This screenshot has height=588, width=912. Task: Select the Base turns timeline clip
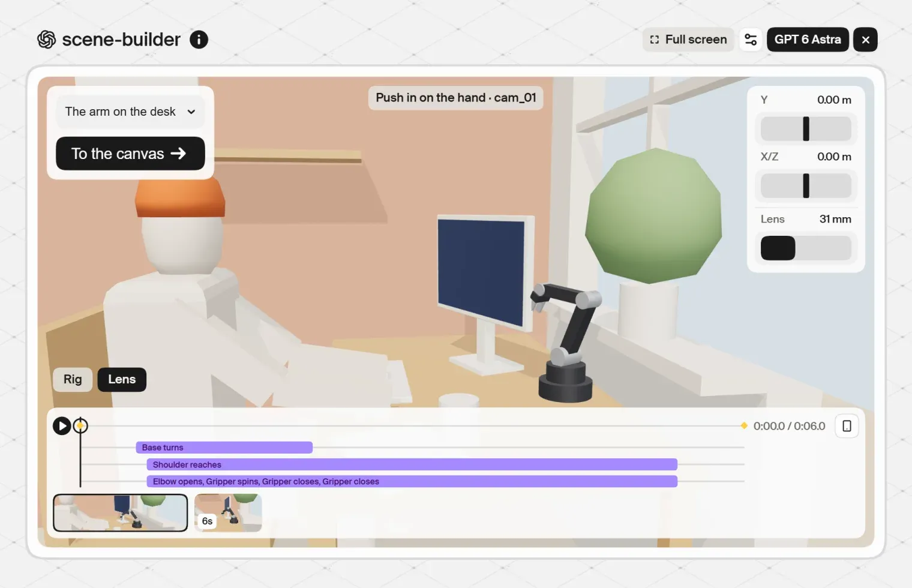pyautogui.click(x=224, y=448)
